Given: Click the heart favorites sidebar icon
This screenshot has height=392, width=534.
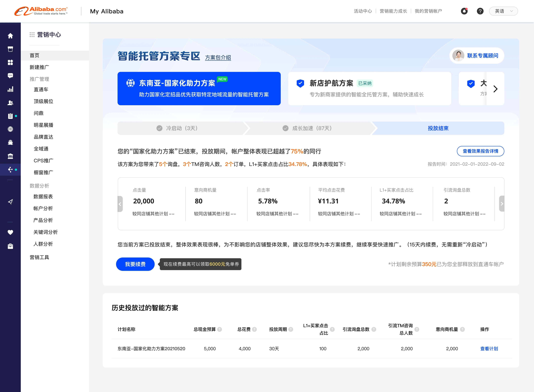Looking at the screenshot, I should point(10,232).
